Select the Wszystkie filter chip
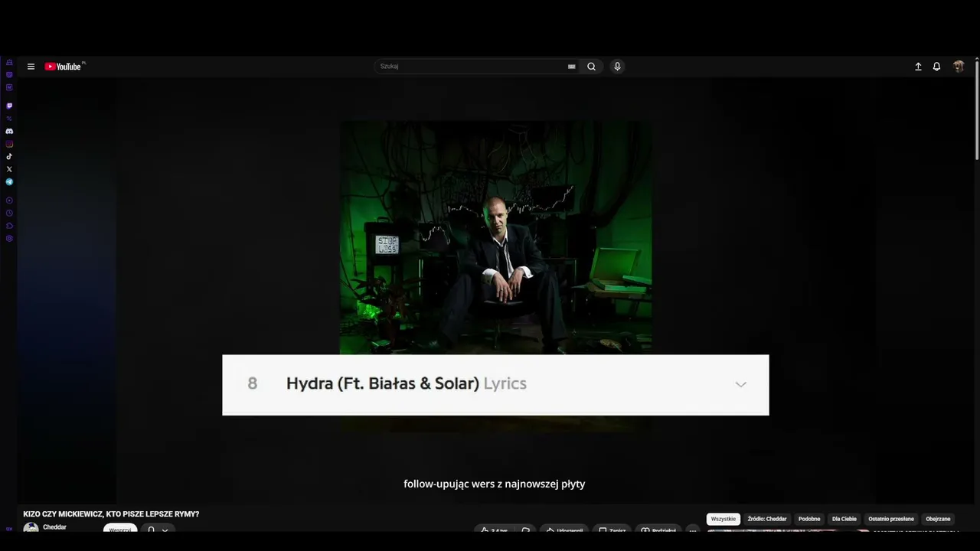Screen dimensions: 980x551 724,519
